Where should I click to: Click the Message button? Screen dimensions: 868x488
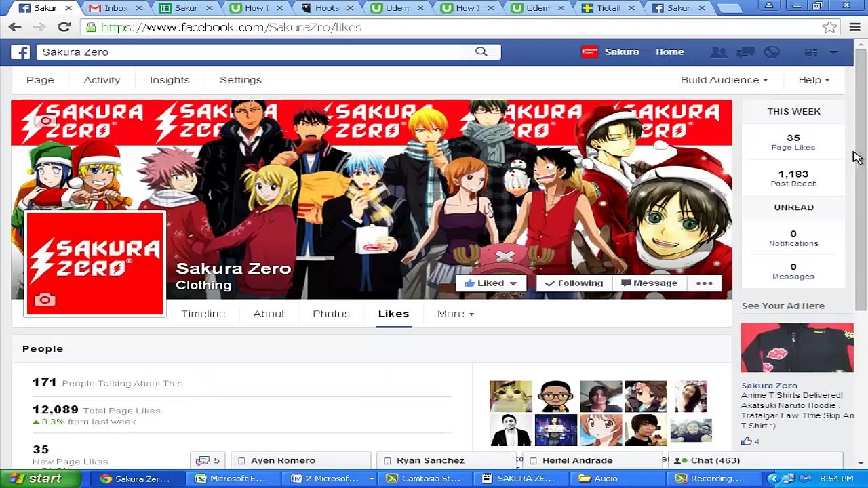coord(649,283)
